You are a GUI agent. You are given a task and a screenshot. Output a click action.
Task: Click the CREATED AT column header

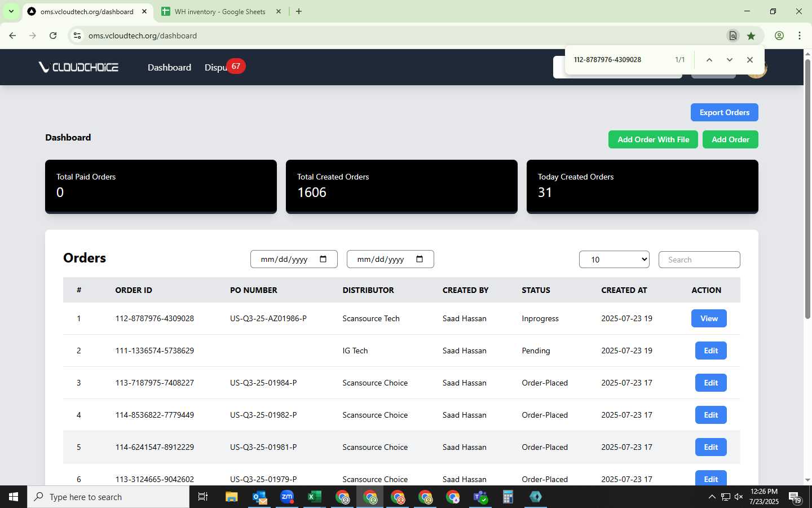click(624, 290)
